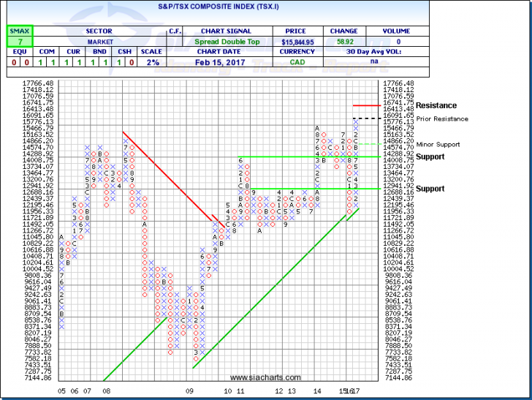Click the change value 58.92
The width and height of the screenshot is (532, 400).
345,43
